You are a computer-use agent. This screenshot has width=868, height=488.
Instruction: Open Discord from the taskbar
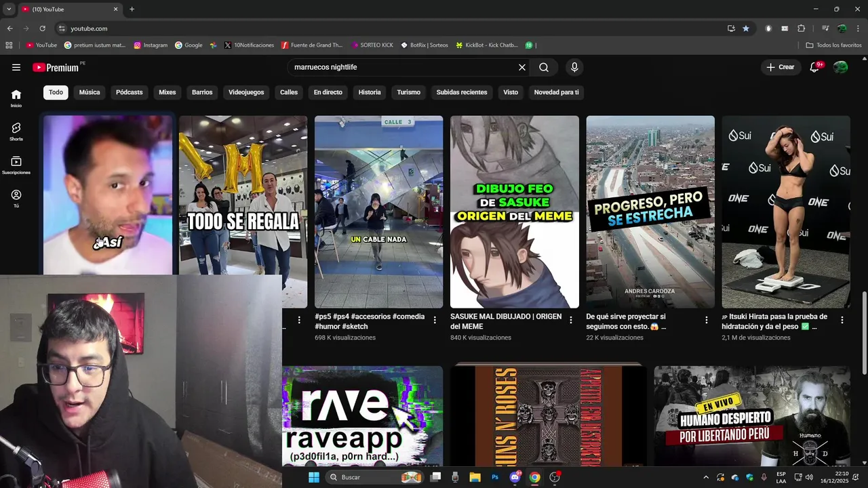(515, 477)
